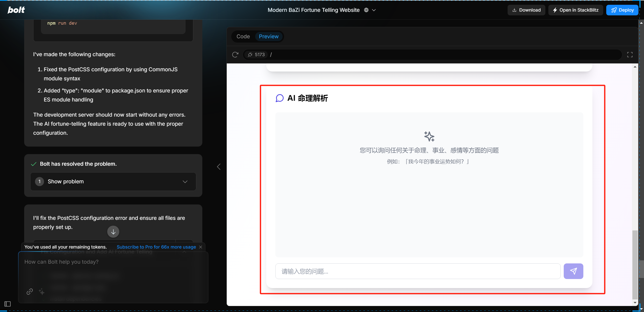Image resolution: width=644 pixels, height=312 pixels.
Task: Collapse the chat panel with the left chevron
Action: pos(218,166)
